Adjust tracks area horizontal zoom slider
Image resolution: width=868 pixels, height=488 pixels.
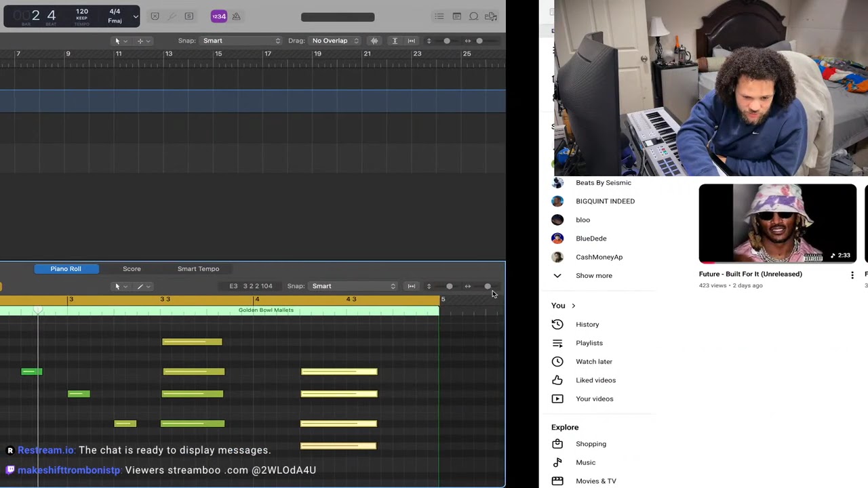click(x=479, y=41)
